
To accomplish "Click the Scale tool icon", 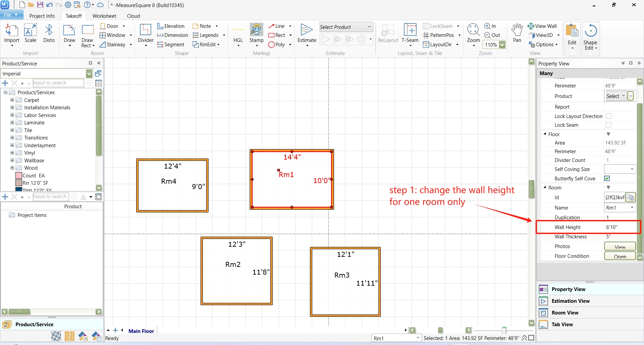I will click(x=31, y=33).
